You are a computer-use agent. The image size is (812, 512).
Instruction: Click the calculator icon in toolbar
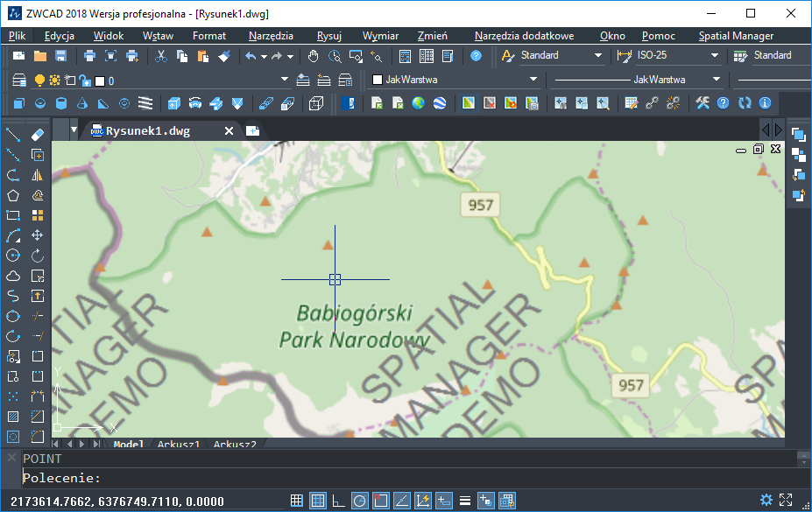pos(405,56)
